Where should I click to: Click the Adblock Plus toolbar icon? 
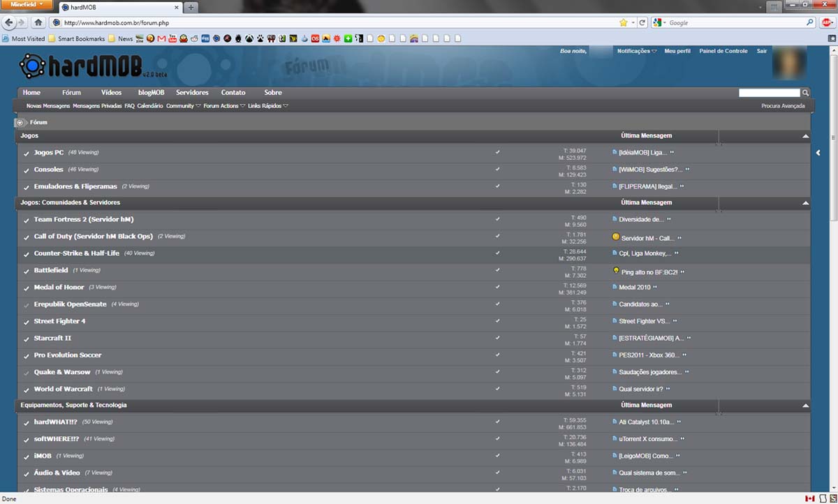[827, 22]
